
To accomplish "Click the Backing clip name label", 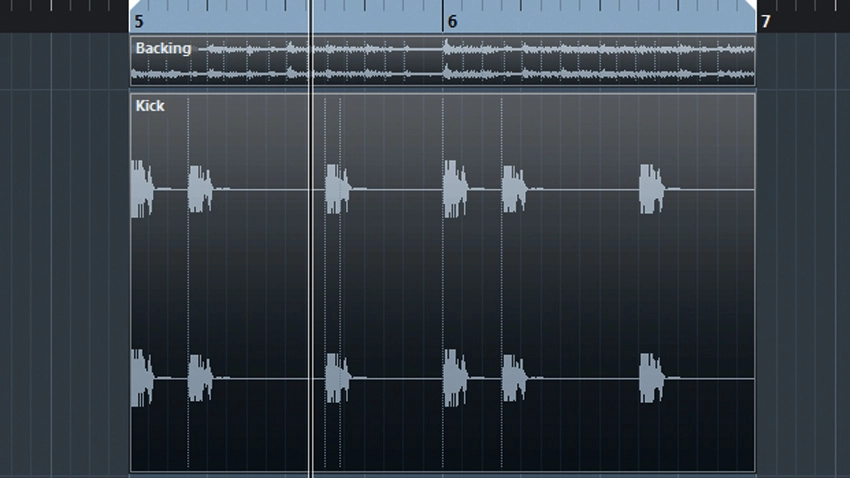I will pos(163,48).
